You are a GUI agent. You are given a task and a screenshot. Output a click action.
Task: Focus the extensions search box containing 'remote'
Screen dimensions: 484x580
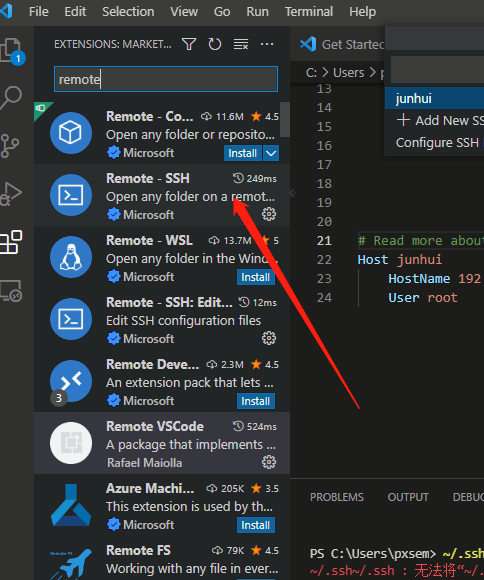166,79
